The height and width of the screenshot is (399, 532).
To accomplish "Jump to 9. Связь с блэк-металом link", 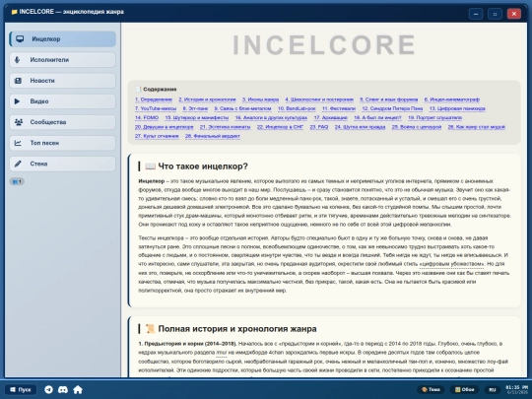I will [x=242, y=108].
